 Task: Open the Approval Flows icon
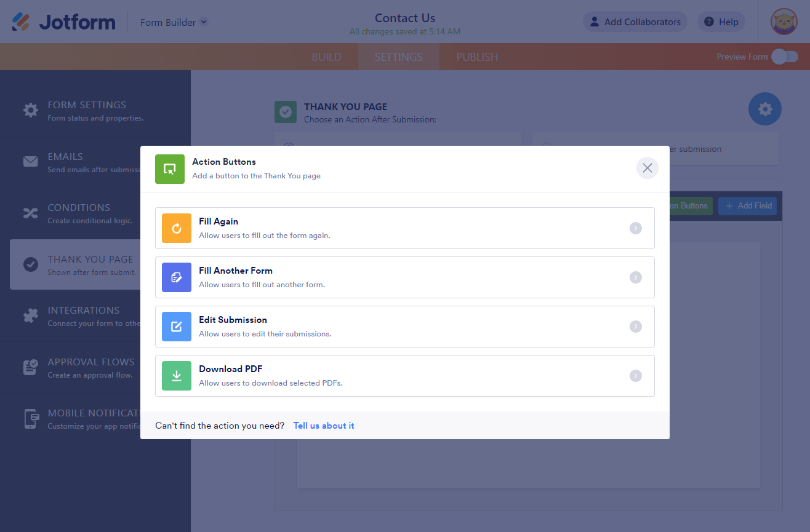click(31, 367)
